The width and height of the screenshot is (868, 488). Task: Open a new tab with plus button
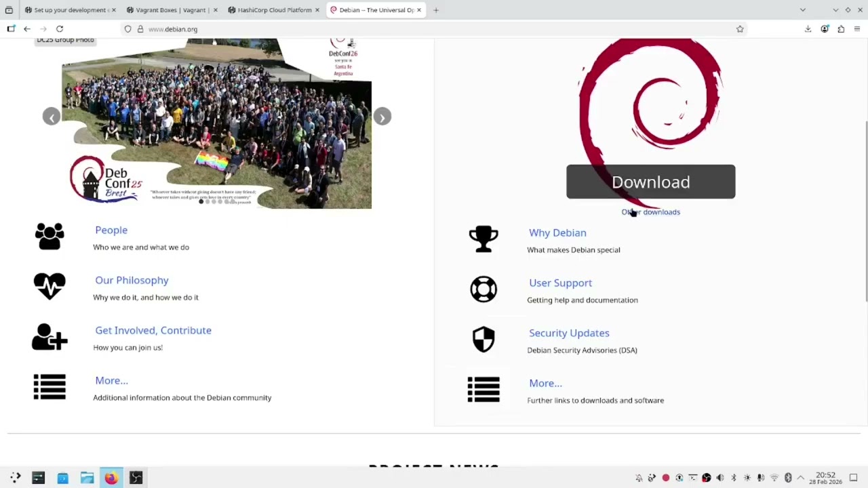[x=436, y=10]
